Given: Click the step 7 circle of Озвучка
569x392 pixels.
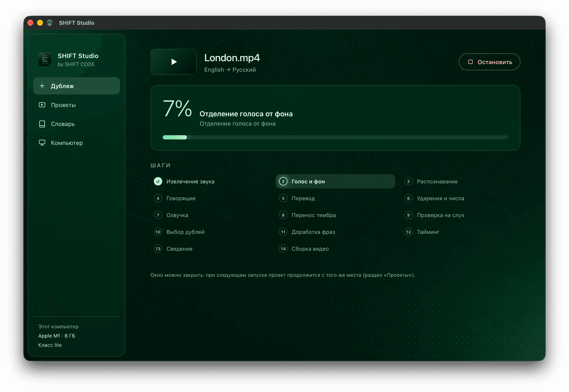Looking at the screenshot, I should (x=158, y=215).
